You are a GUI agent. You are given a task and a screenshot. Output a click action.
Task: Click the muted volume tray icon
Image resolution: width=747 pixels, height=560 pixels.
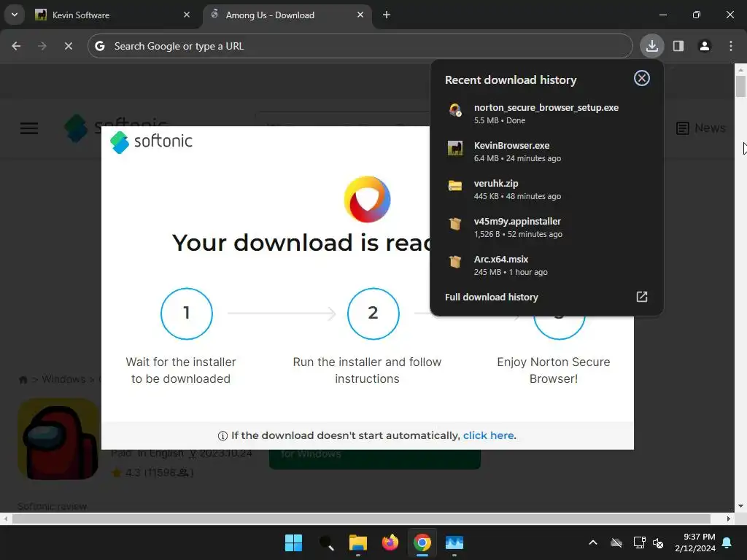click(659, 542)
